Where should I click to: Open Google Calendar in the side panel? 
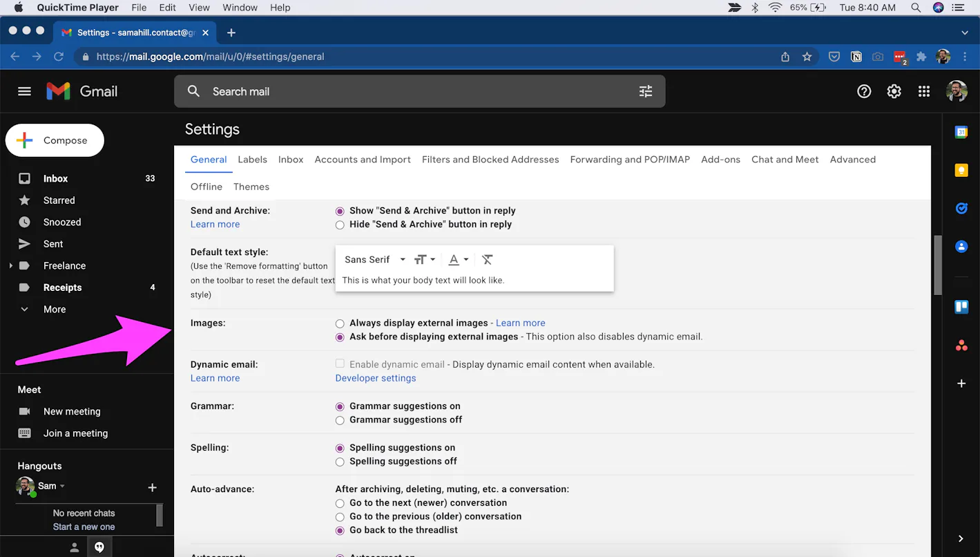coord(961,132)
